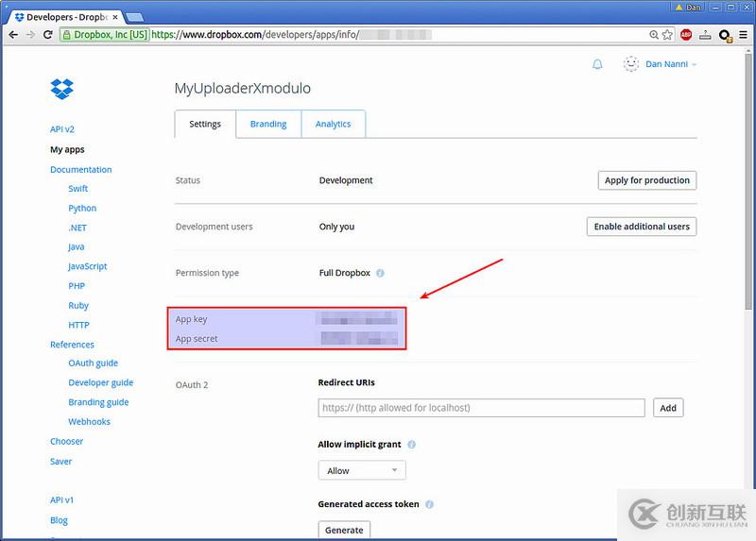Click info icon next to Full Dropbox
Viewport: 756px width, 541px height.
pyautogui.click(x=380, y=273)
